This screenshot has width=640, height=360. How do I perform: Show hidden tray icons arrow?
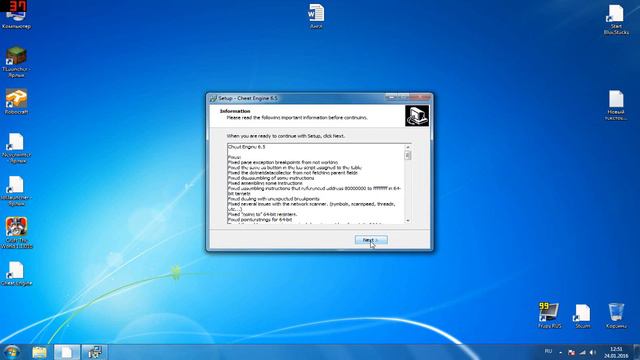click(x=560, y=353)
